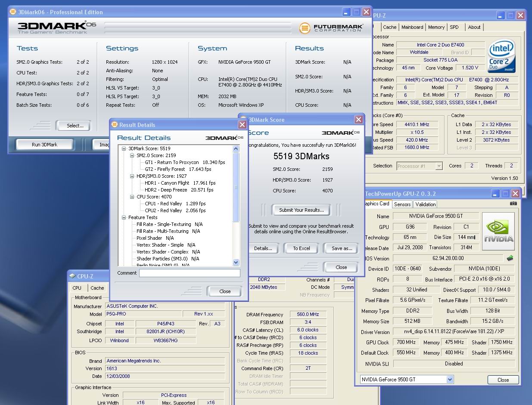Open Cache tab in bottom CPU-Z window
The height and width of the screenshot is (405, 532).
(x=97, y=288)
